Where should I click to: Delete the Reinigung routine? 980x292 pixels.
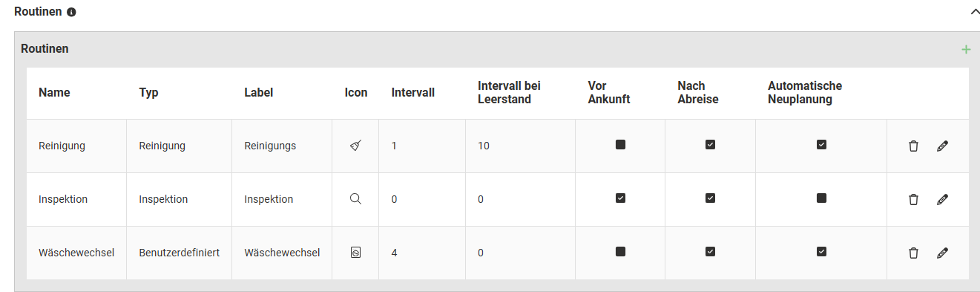click(x=913, y=146)
